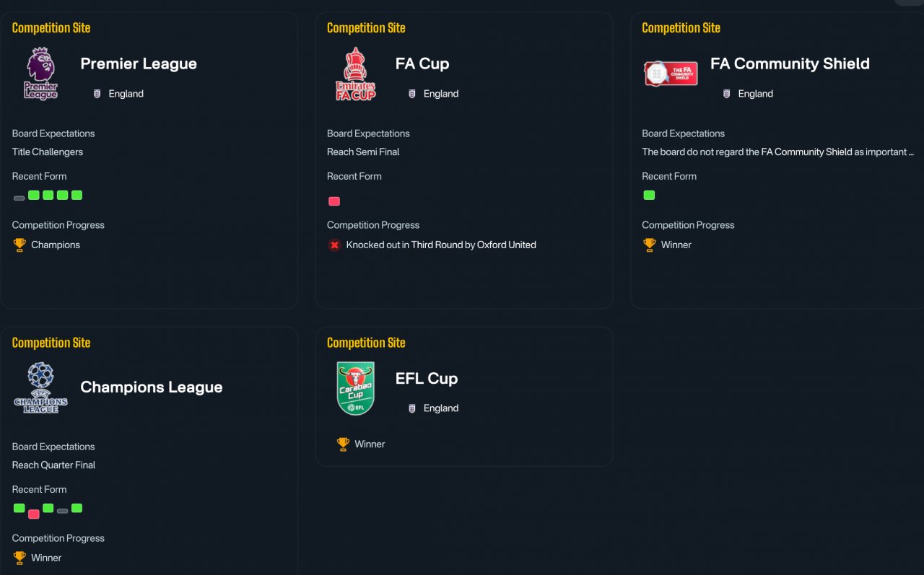Open the EFL Cup competition title
Screen dimensions: 924x575
tap(427, 378)
